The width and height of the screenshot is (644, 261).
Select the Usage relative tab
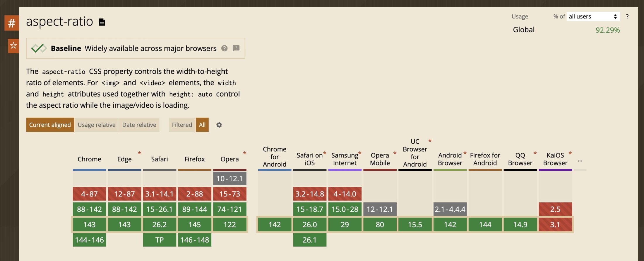click(x=96, y=125)
